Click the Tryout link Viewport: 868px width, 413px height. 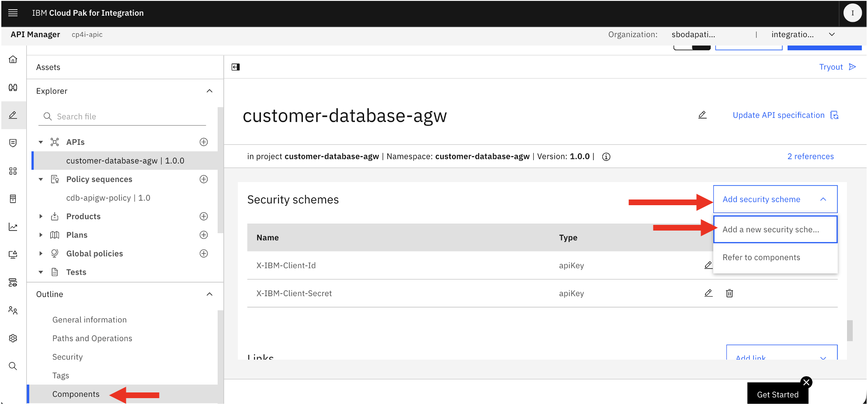pos(837,67)
